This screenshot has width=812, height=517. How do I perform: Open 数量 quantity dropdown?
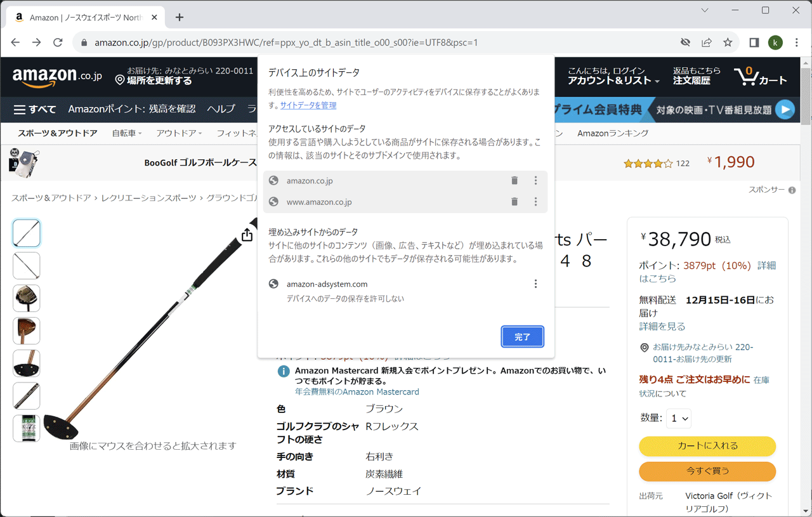tap(678, 419)
